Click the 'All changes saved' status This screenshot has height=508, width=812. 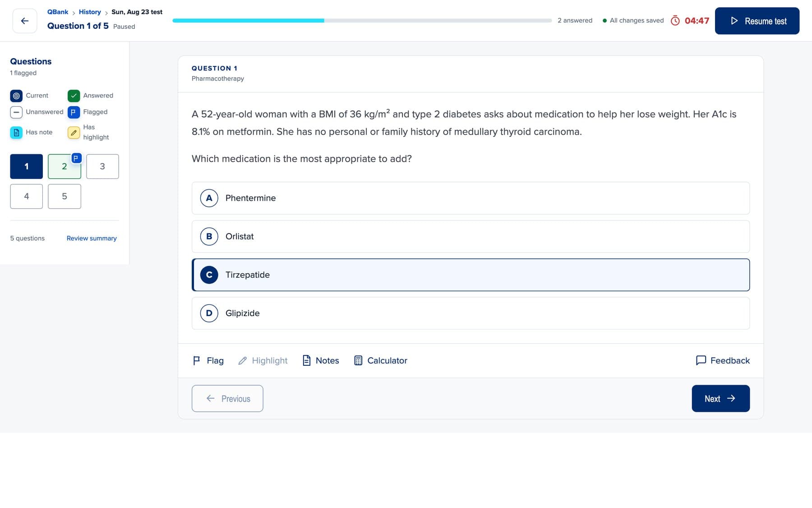pyautogui.click(x=633, y=21)
